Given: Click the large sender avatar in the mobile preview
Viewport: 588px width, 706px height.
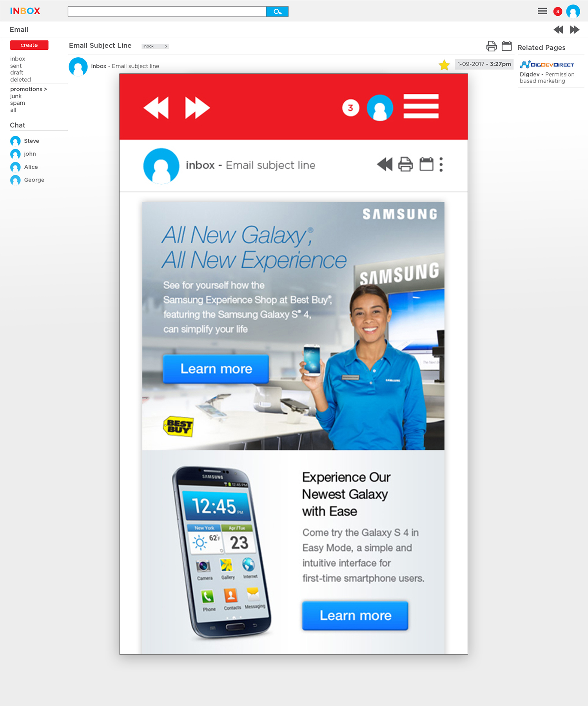Looking at the screenshot, I should tap(162, 166).
